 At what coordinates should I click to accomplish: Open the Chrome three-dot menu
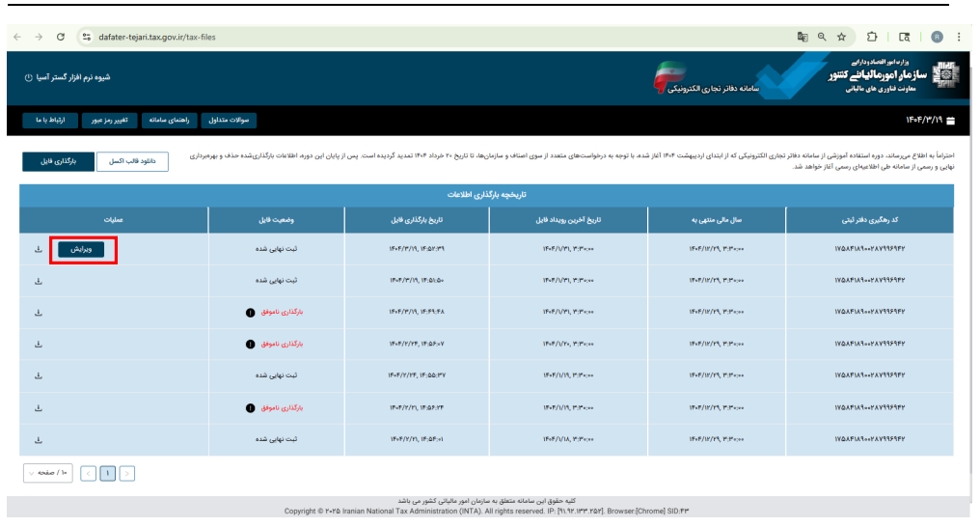[959, 37]
